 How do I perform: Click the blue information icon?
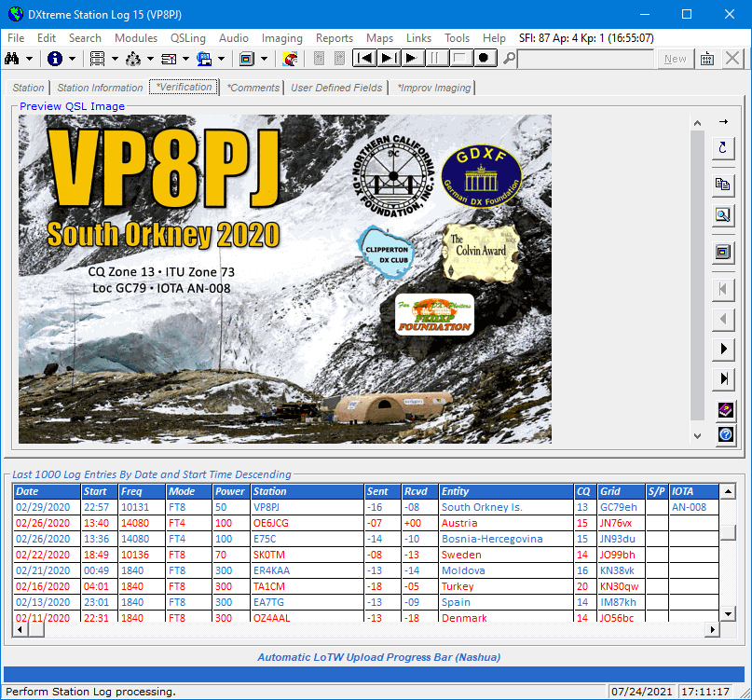point(55,59)
